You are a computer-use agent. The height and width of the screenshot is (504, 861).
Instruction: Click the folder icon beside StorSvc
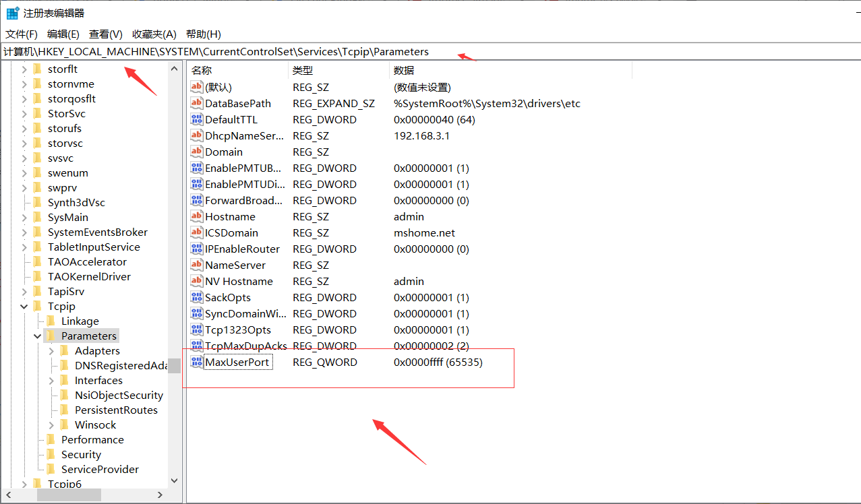pyautogui.click(x=37, y=113)
